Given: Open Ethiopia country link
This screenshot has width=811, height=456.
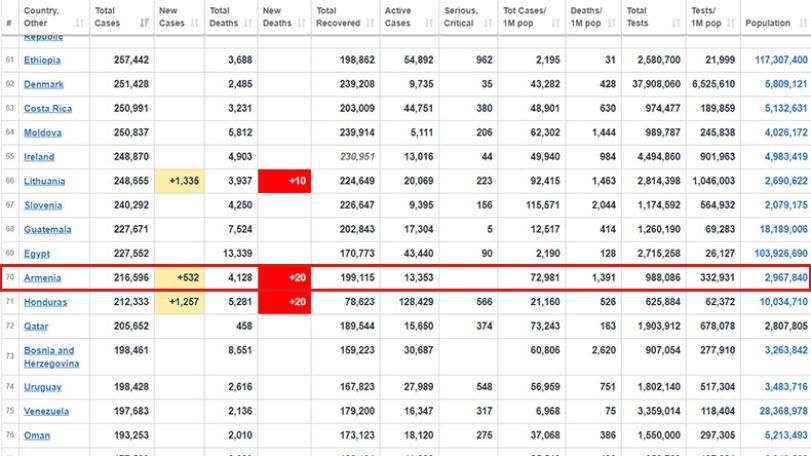Looking at the screenshot, I should click(42, 60).
